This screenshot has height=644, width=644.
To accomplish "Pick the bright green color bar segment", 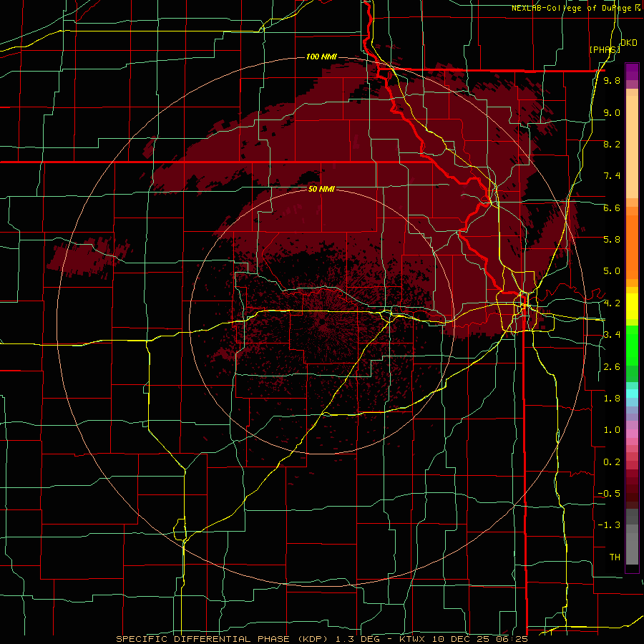I will [x=632, y=345].
